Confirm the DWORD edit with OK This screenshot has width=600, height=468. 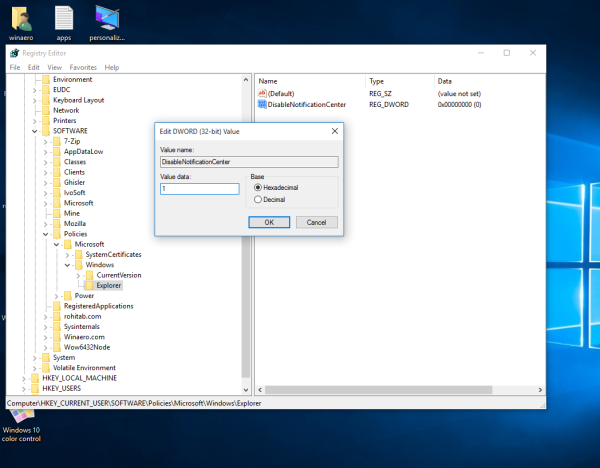pyautogui.click(x=269, y=222)
